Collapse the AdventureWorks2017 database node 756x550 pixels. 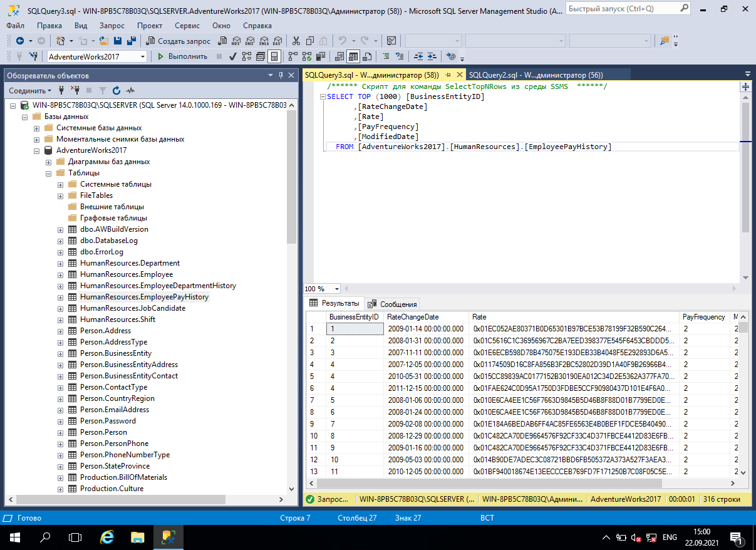tap(37, 150)
